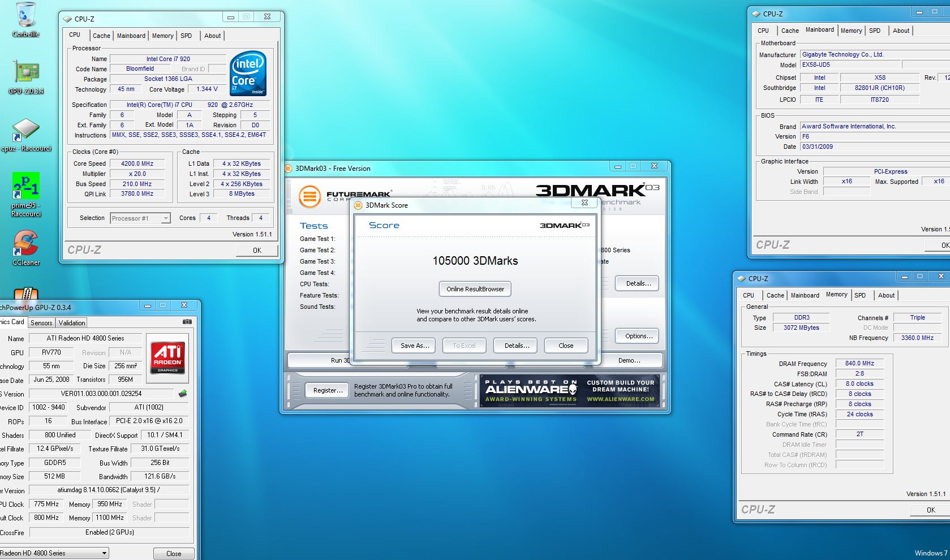The width and height of the screenshot is (950, 560).
Task: Click the Bandwidth 121.6 GB/s value
Action: 160,476
